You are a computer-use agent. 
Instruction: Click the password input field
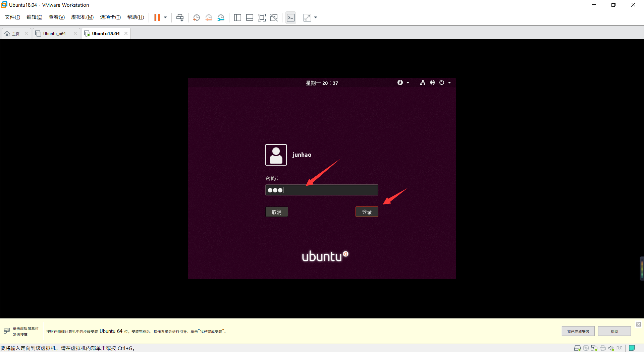pyautogui.click(x=322, y=190)
